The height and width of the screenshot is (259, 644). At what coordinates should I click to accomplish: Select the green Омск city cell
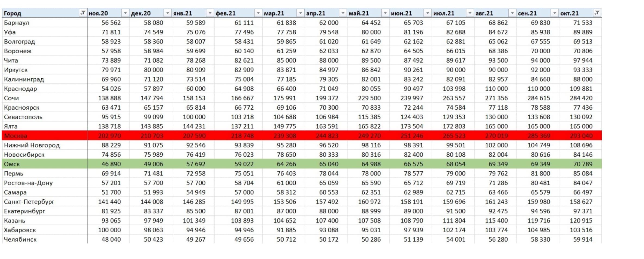pyautogui.click(x=45, y=164)
